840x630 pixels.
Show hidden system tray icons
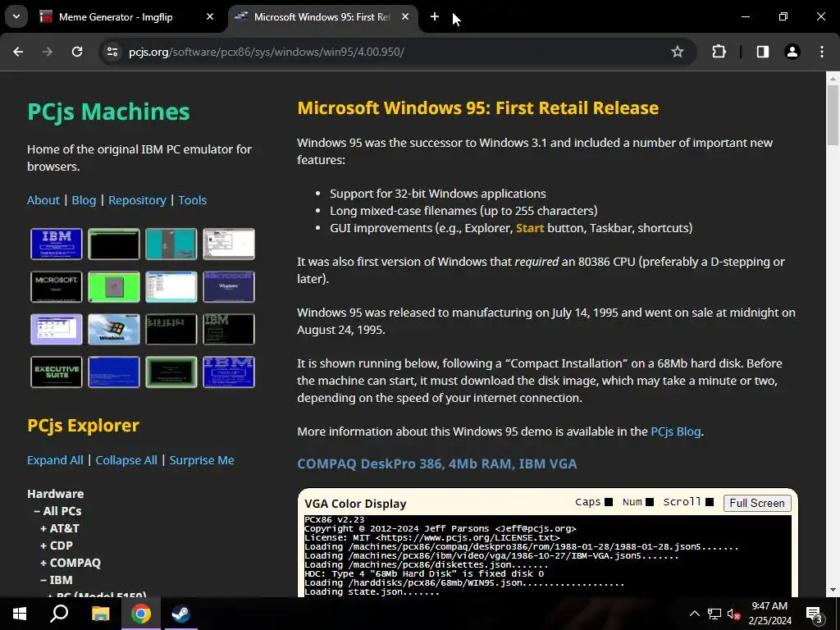point(694,614)
